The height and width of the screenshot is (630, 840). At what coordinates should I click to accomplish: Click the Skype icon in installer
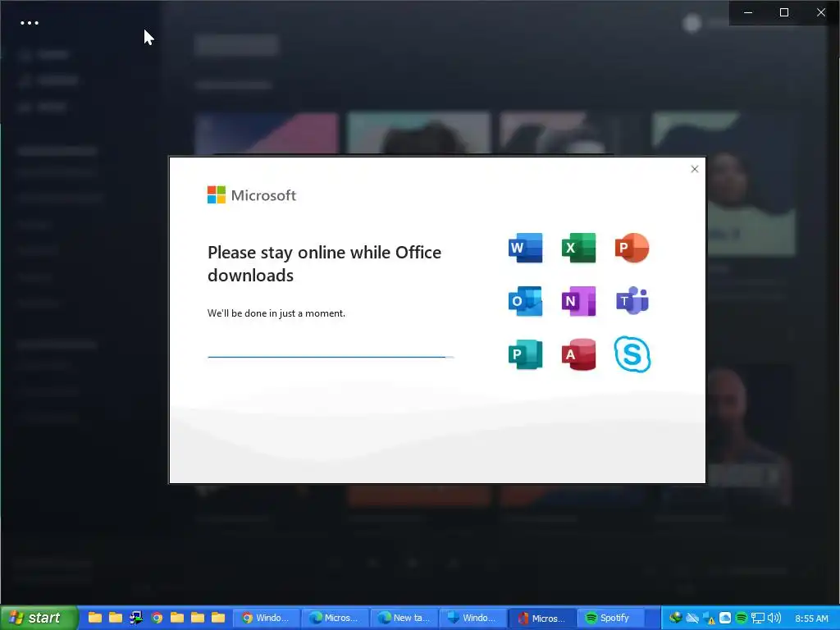pos(632,354)
